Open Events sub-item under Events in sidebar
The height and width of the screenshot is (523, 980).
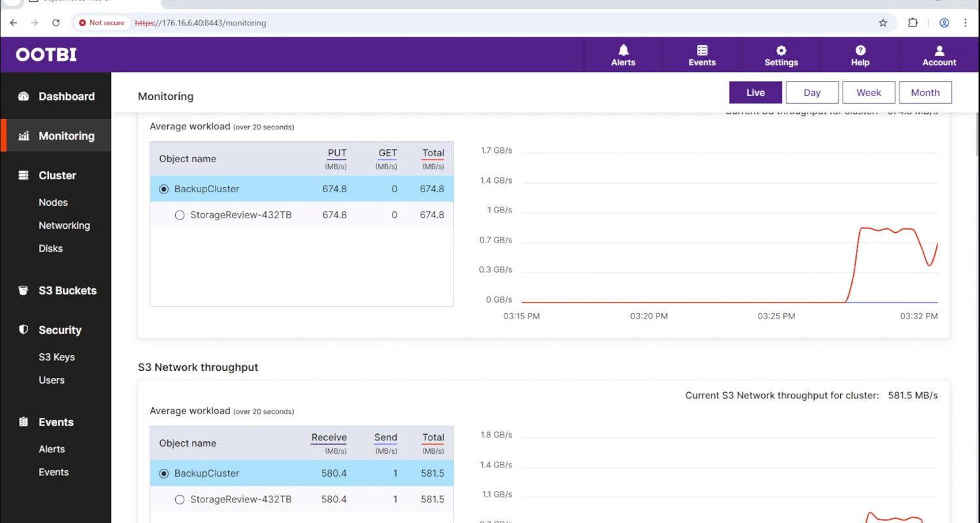(54, 472)
